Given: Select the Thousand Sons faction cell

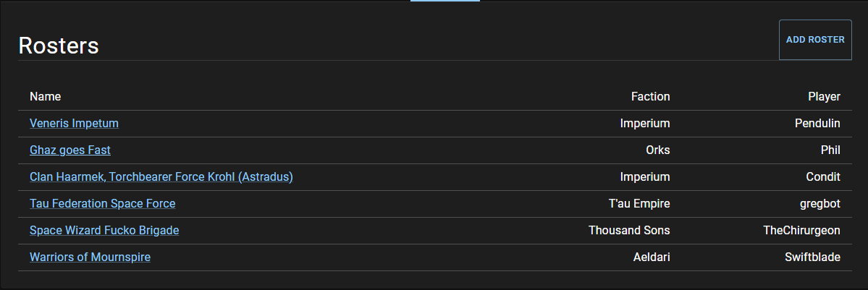Looking at the screenshot, I should tap(629, 231).
